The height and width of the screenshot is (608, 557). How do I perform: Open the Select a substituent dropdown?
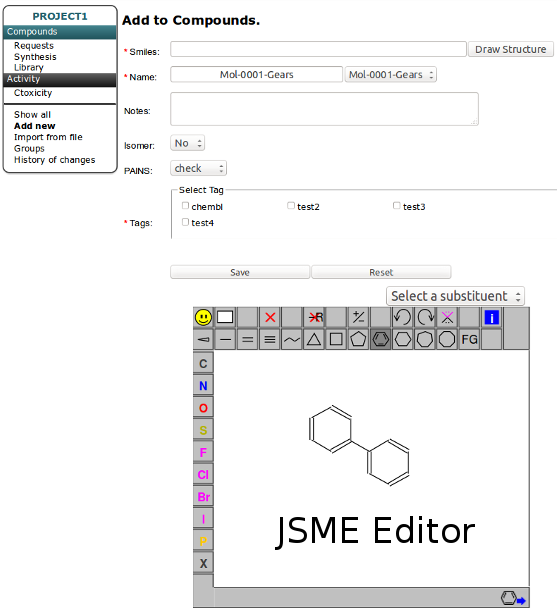pyautogui.click(x=455, y=296)
